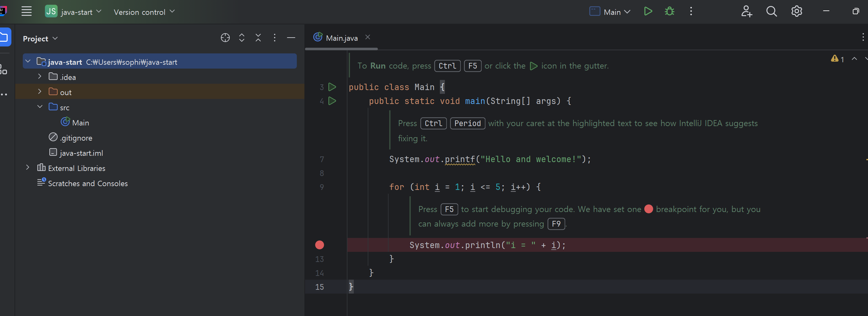Select Scratches and Consoles item
This screenshot has width=868, height=316.
point(83,183)
